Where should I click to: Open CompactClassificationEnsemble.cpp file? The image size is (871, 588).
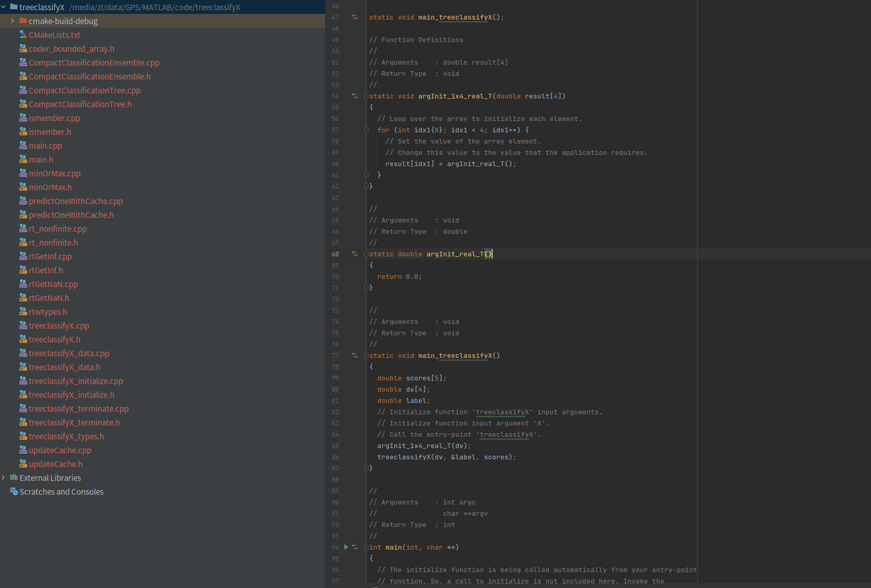[94, 63]
